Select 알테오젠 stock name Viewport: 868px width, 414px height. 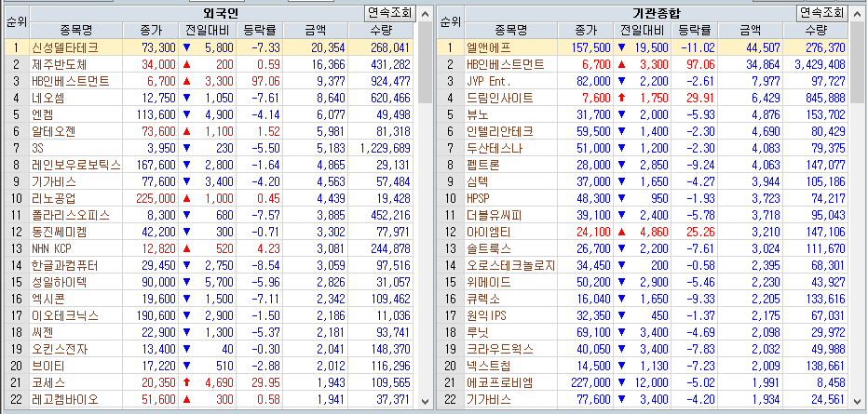coord(54,131)
